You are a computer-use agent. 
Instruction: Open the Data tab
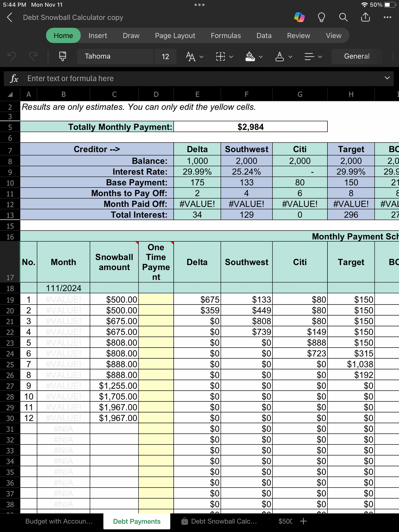pyautogui.click(x=264, y=36)
